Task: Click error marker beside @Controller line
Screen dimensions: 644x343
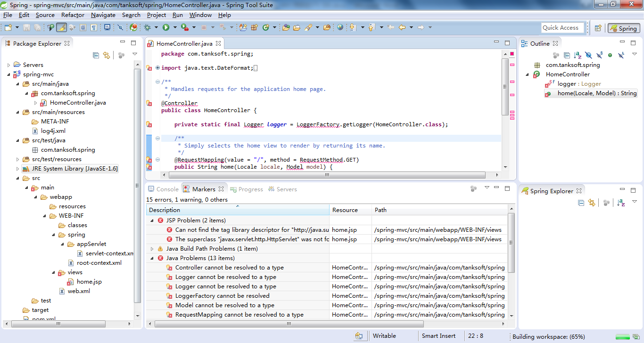Action: point(149,103)
